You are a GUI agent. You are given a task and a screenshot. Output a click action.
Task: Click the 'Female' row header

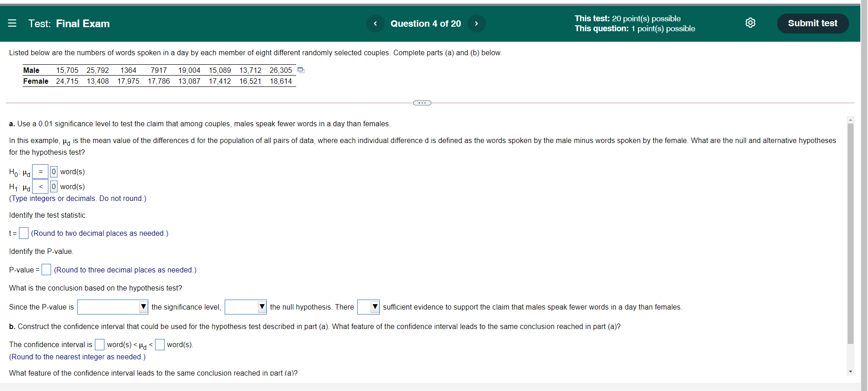pyautogui.click(x=36, y=81)
